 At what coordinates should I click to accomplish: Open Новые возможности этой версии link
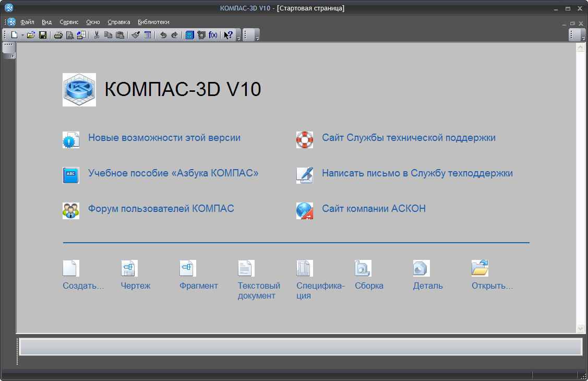click(164, 138)
